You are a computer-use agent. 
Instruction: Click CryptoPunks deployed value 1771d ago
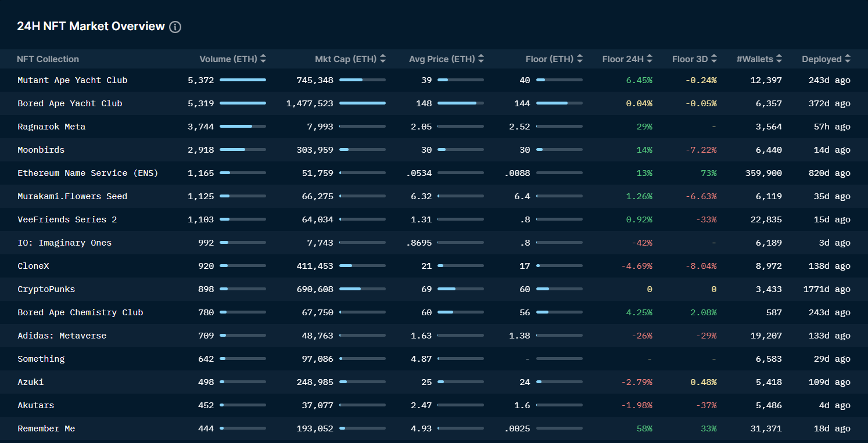(x=827, y=289)
